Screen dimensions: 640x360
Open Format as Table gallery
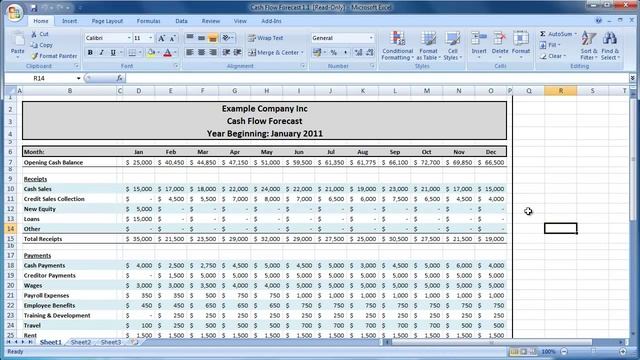coord(428,46)
